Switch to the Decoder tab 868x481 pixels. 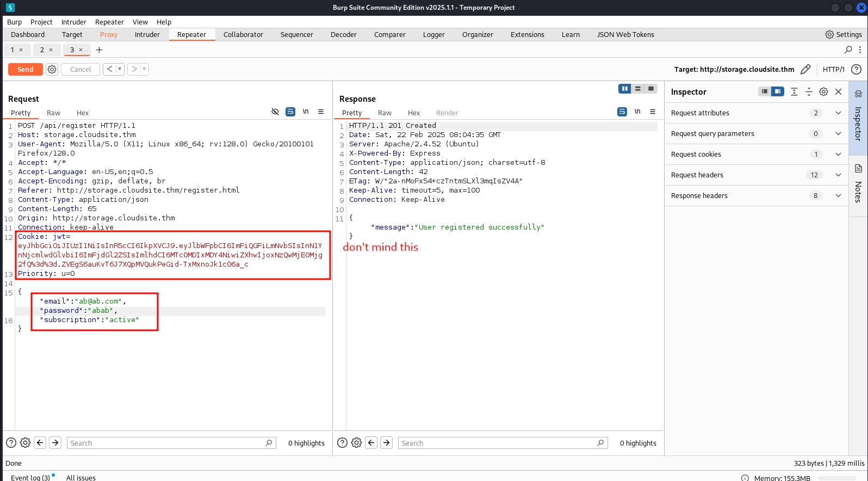tap(343, 34)
